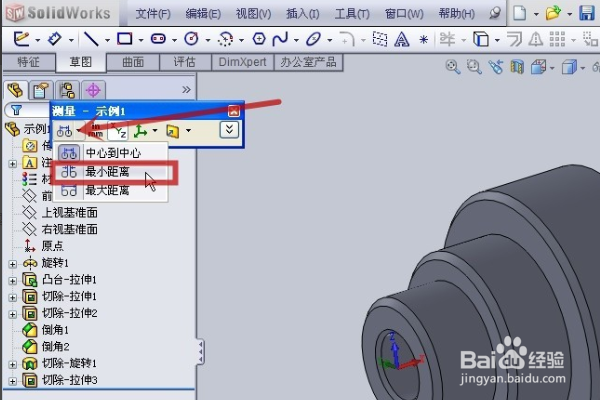Viewport: 600px width, 400px height.
Task: Select the Smart Dimension tool
Action: coord(54,39)
